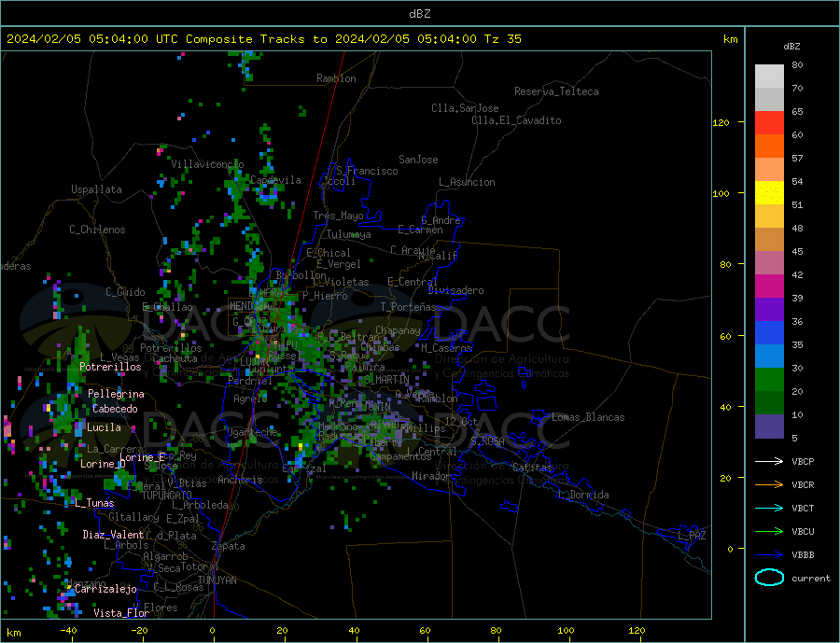Click the 'Reserva_Telteca' map label
The height and width of the screenshot is (643, 840).
(556, 91)
